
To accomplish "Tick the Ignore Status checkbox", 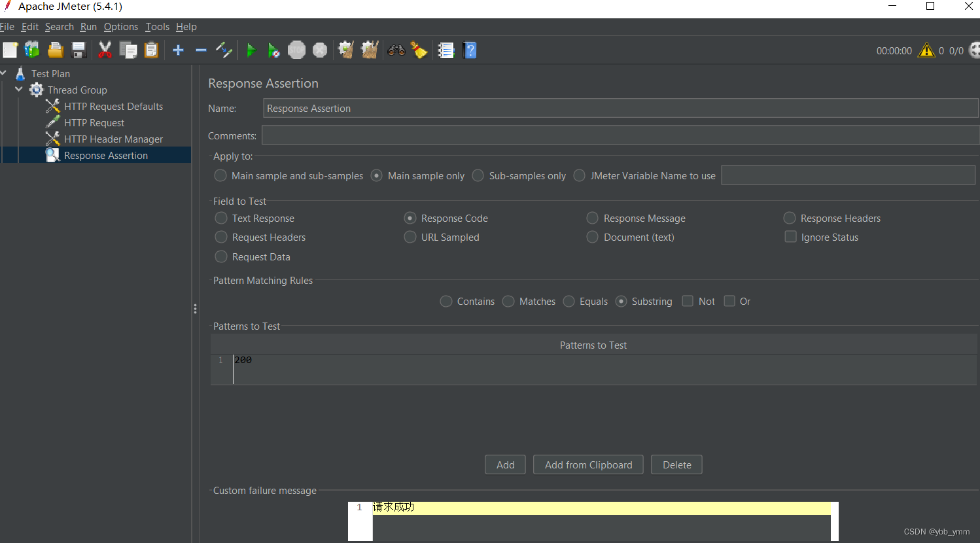I will (791, 237).
